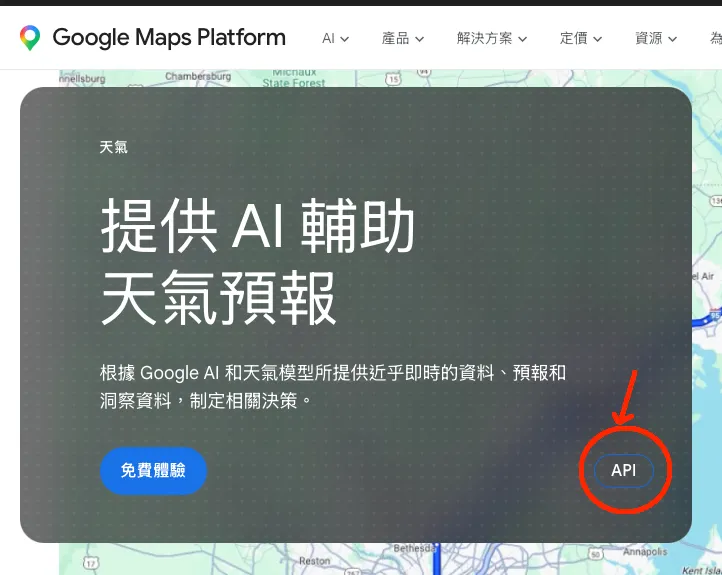Click the 提供 AI 輔助天氣預報 heading
The image size is (722, 575).
tap(257, 261)
